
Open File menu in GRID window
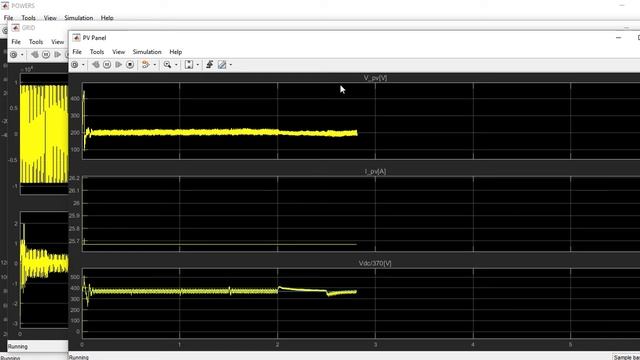(16, 42)
